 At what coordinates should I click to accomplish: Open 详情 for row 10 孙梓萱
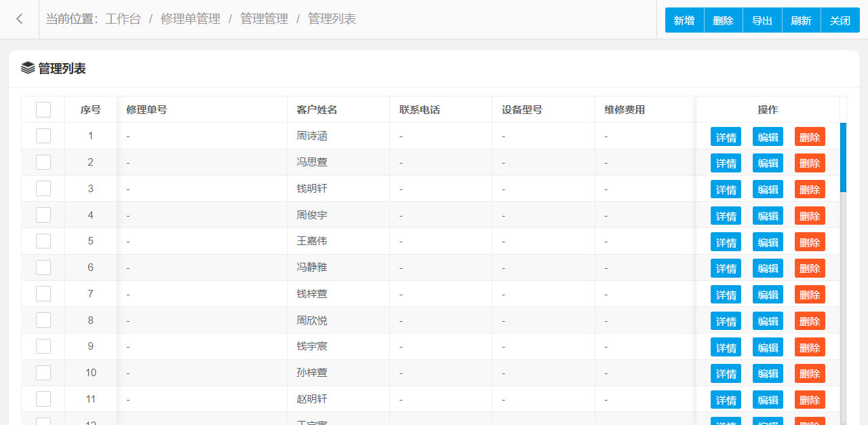pos(726,373)
